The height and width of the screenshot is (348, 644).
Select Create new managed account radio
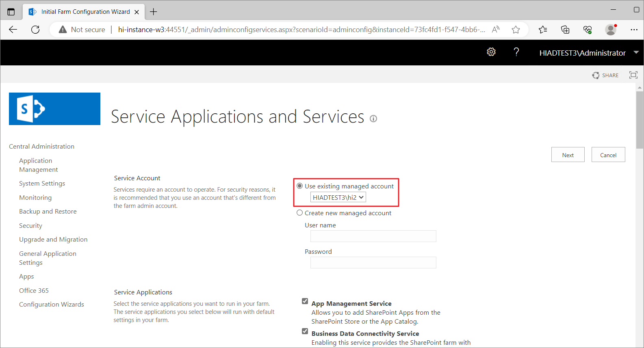300,213
